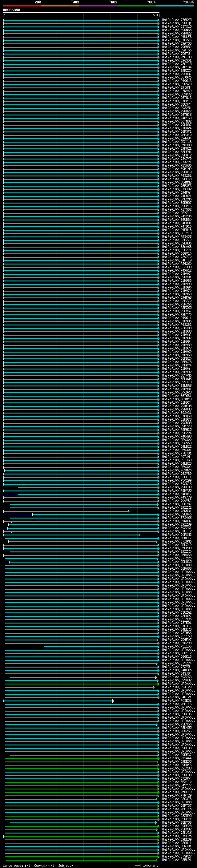The height and width of the screenshot is (868, 197).
Task: Open hit UniRef100_P49613
Action: click(176, 81)
